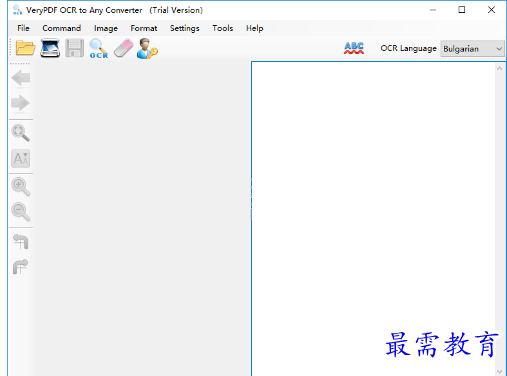The width and height of the screenshot is (507, 376).
Task: Open the Format menu
Action: pyautogui.click(x=144, y=28)
